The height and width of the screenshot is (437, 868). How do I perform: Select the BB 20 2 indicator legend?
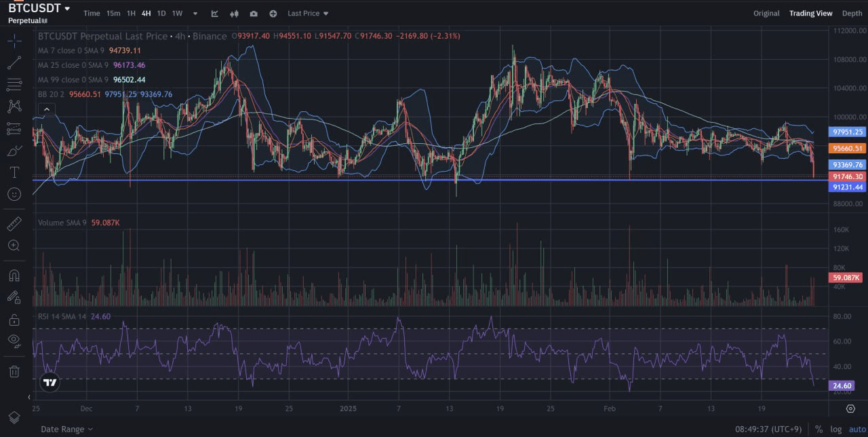click(x=105, y=94)
